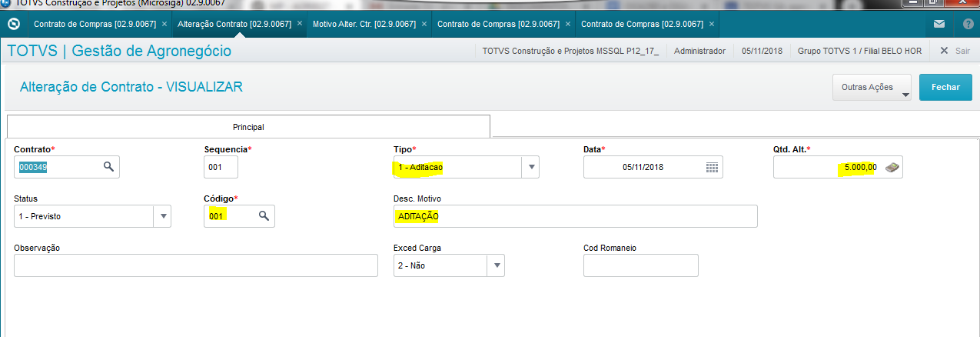Click the Alteração de Contrato - VISUALIZAR heading
The image size is (980, 337).
131,87
